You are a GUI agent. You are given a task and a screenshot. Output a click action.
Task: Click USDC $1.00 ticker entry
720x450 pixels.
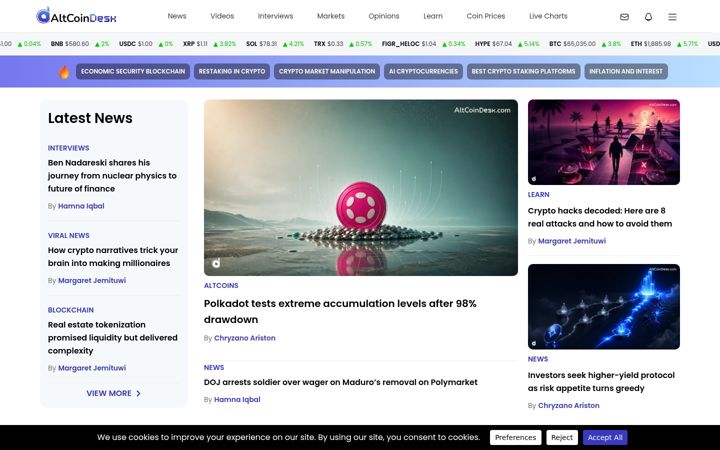click(146, 44)
